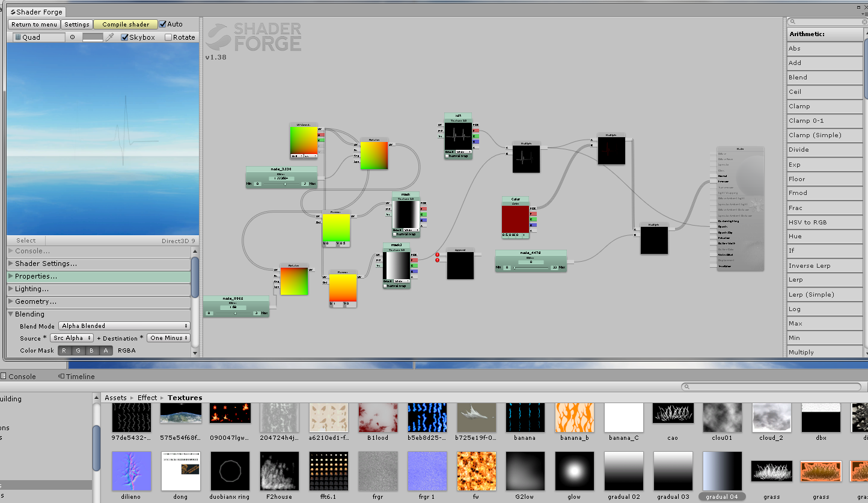
Task: Enable the Rotate checkbox
Action: tap(168, 37)
